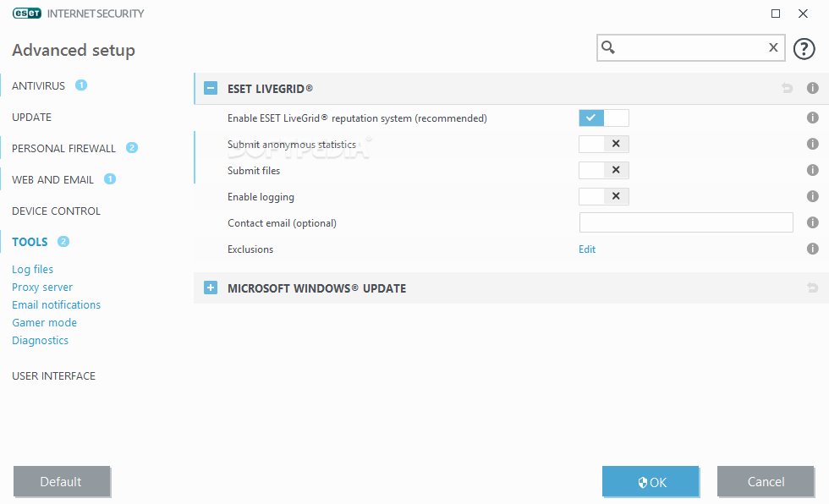Click the ESET logo in title bar
Screen dimensions: 829x504
tap(26, 14)
